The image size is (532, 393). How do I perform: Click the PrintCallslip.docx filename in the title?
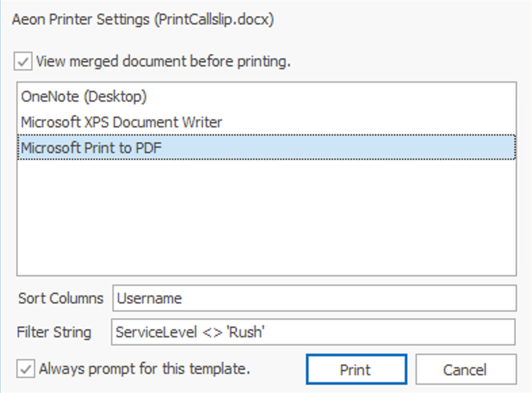click(215, 19)
